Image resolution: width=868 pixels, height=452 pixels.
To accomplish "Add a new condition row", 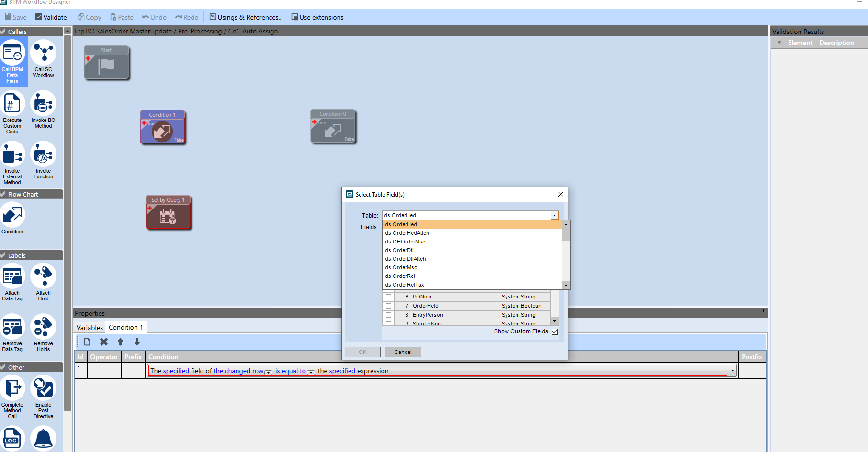I will click(x=87, y=342).
